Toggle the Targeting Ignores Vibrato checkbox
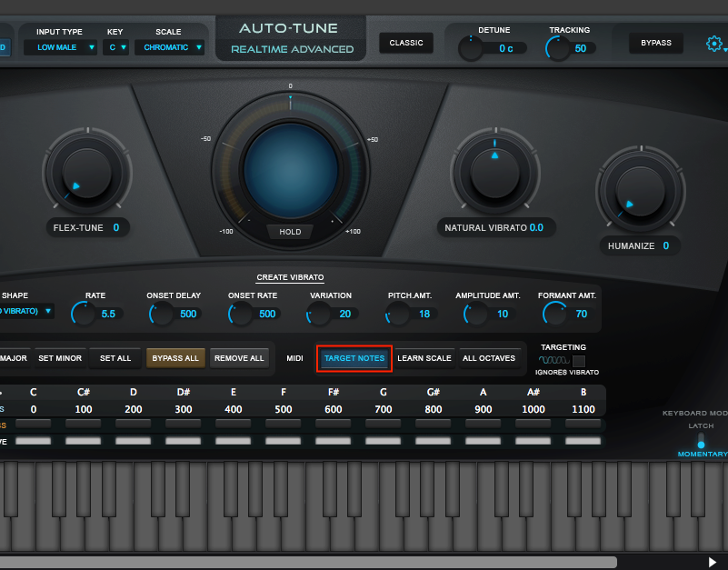 579,361
